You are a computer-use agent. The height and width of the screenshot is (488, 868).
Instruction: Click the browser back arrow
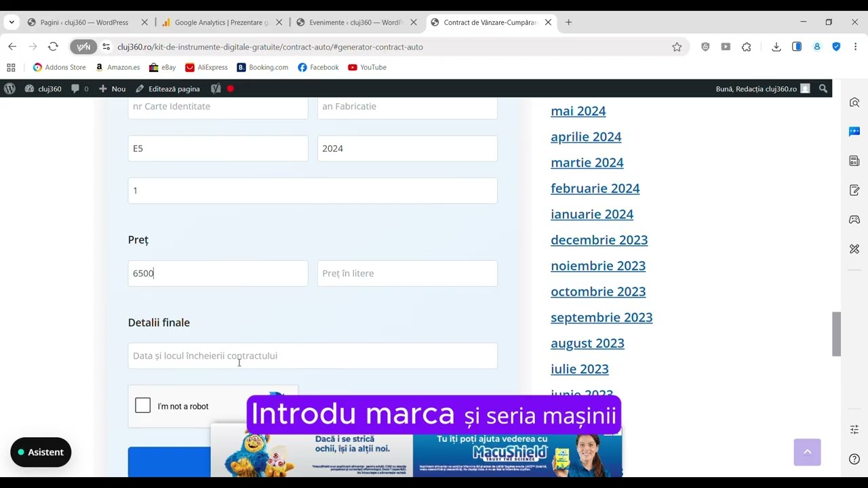[x=12, y=47]
